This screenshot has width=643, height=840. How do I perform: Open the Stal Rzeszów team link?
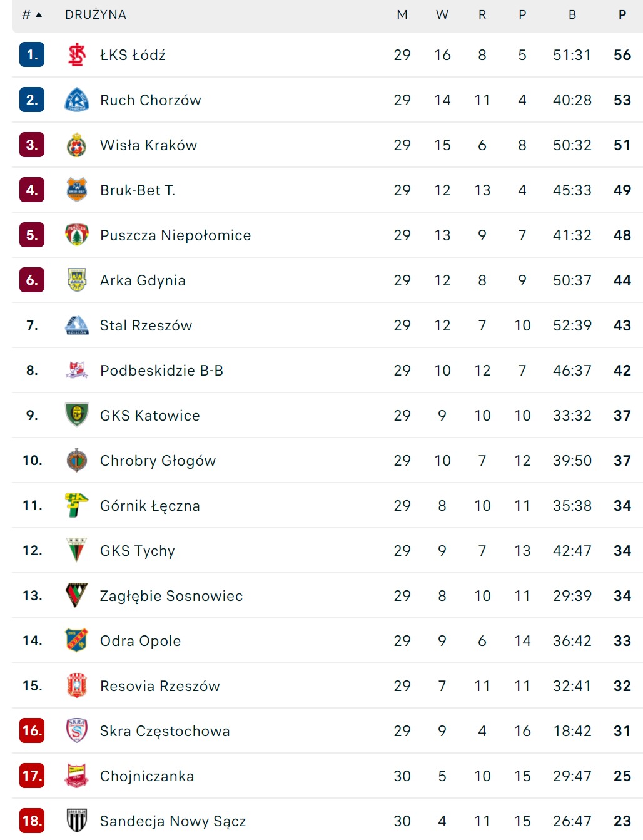pyautogui.click(x=146, y=325)
